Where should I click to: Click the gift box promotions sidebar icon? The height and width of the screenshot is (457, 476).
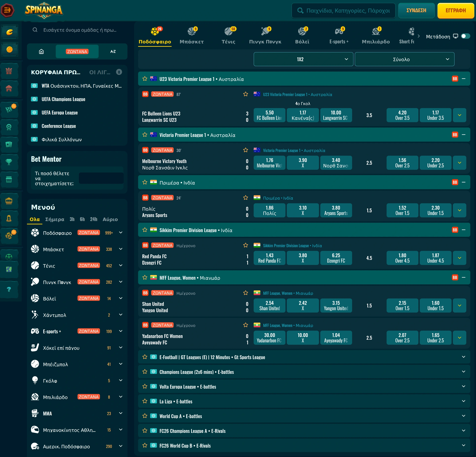9,71
